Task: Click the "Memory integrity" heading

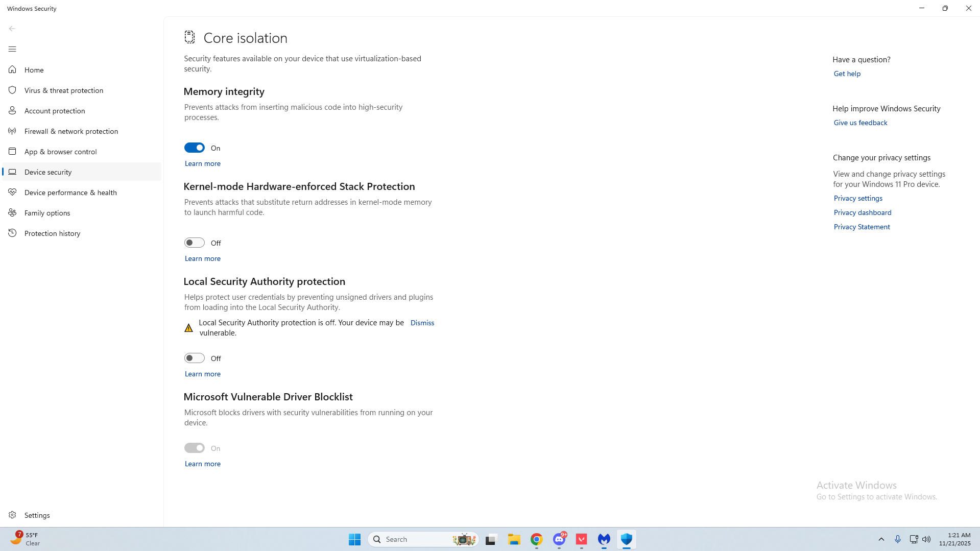Action: [224, 91]
